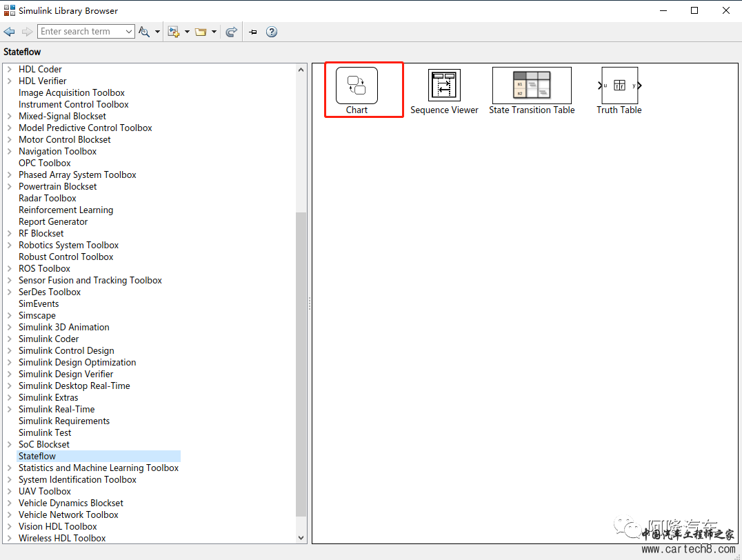Select Simulink Real-Time library
The image size is (742, 560).
coord(57,409)
